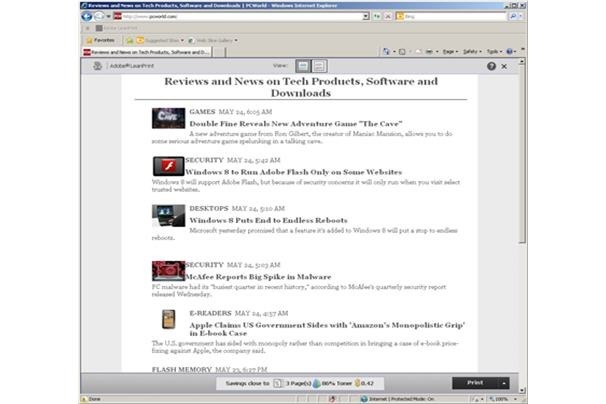Image resolution: width=606 pixels, height=404 pixels.
Task: Click The Cave game article thumbnail
Action: coord(168,118)
